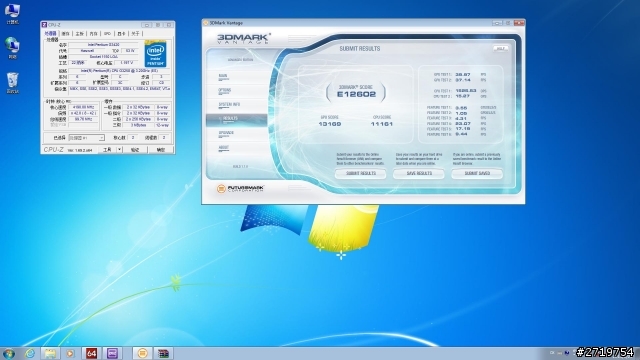Switch to the SPD tab in CPU-Z
The image size is (640, 360).
[x=107, y=33]
